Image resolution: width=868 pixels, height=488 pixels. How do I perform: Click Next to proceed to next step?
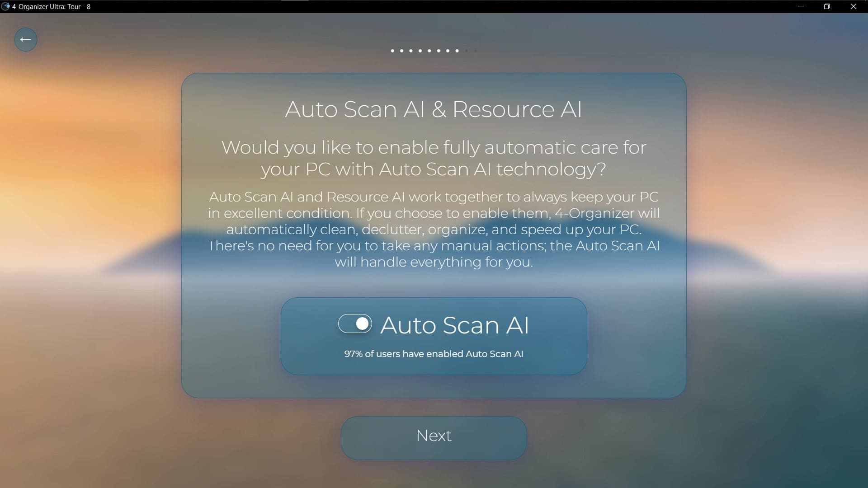point(434,436)
